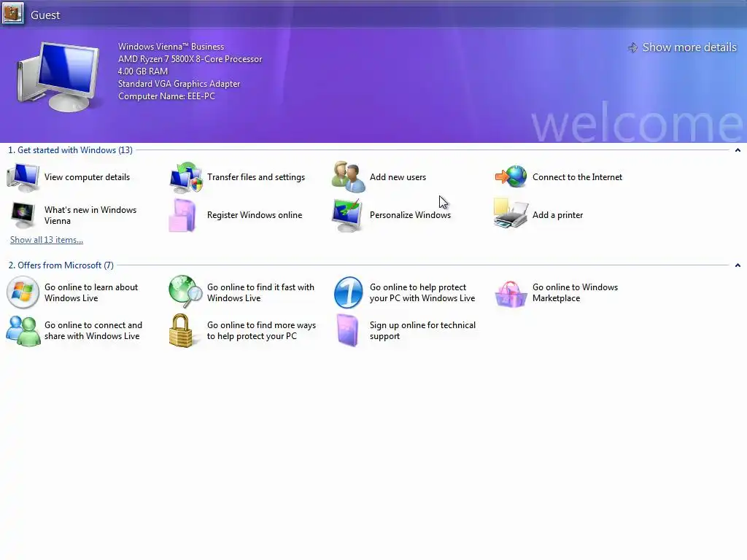
Task: Collapse the Get started with Windows section
Action: (x=738, y=150)
